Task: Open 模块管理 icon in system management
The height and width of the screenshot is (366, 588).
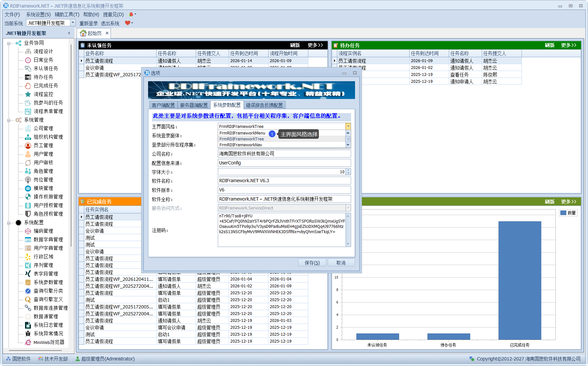Action: [28, 188]
